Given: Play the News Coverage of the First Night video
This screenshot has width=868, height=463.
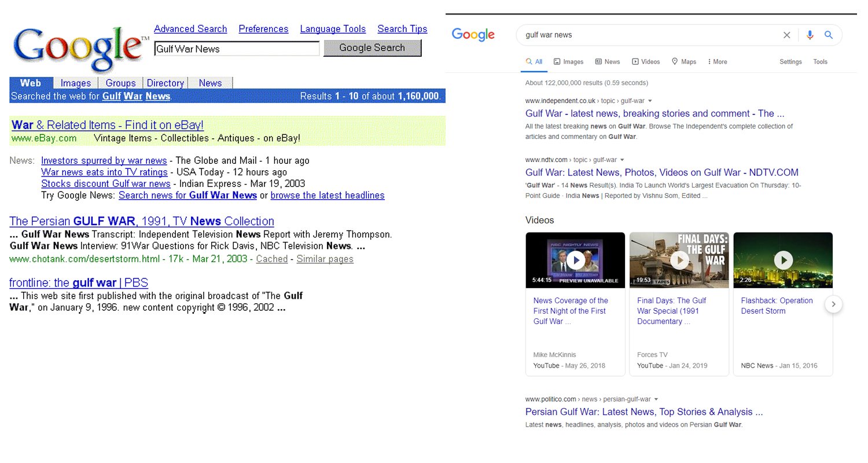Looking at the screenshot, I should pyautogui.click(x=575, y=260).
